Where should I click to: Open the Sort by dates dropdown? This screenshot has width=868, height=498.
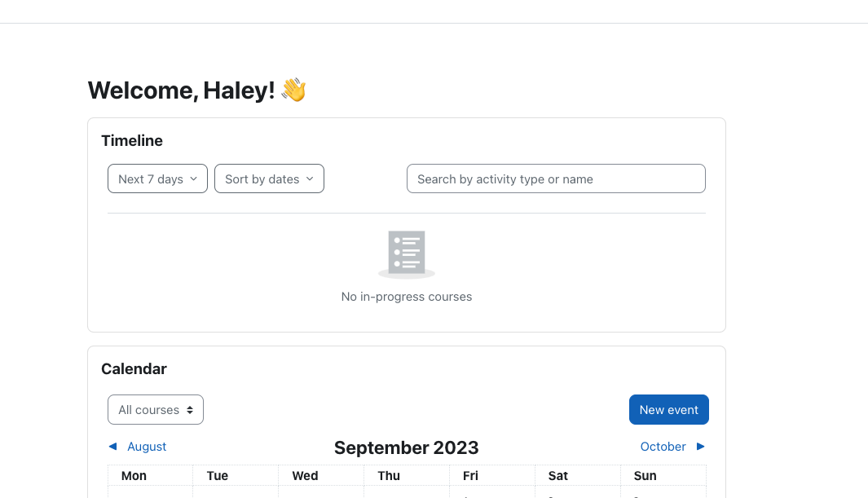click(x=269, y=178)
